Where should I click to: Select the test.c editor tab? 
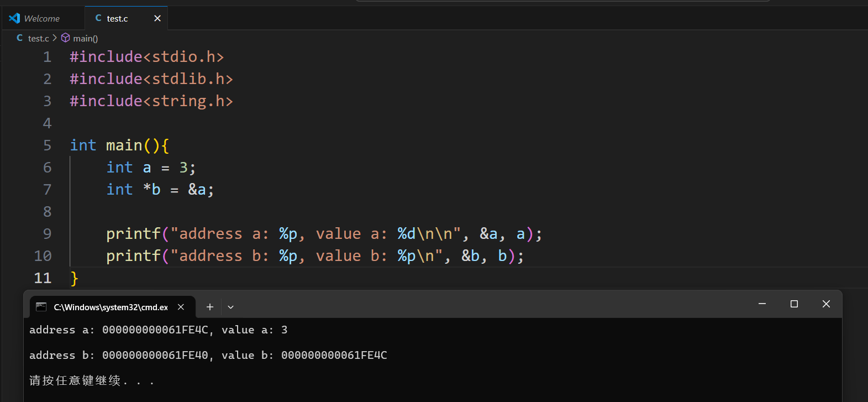pos(117,18)
